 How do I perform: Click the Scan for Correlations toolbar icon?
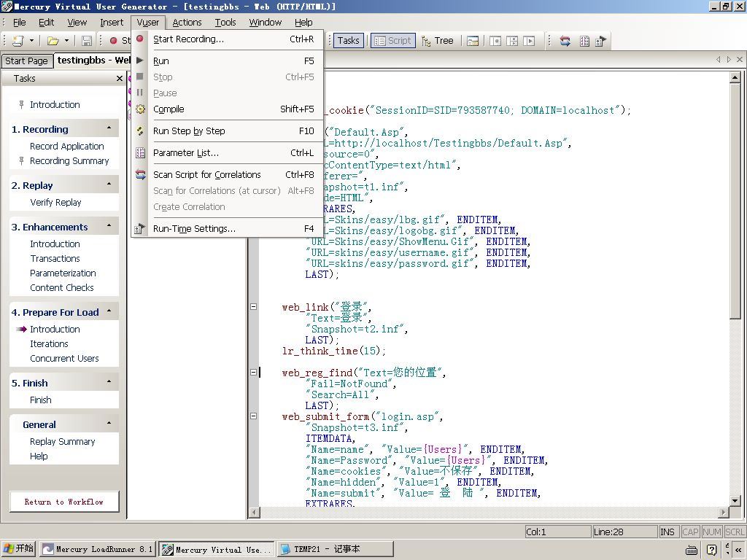(565, 41)
